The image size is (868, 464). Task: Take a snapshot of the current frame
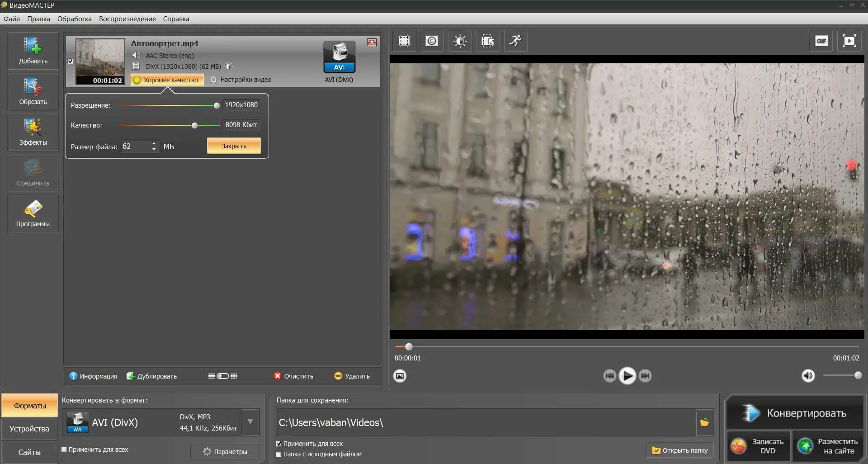click(400, 376)
